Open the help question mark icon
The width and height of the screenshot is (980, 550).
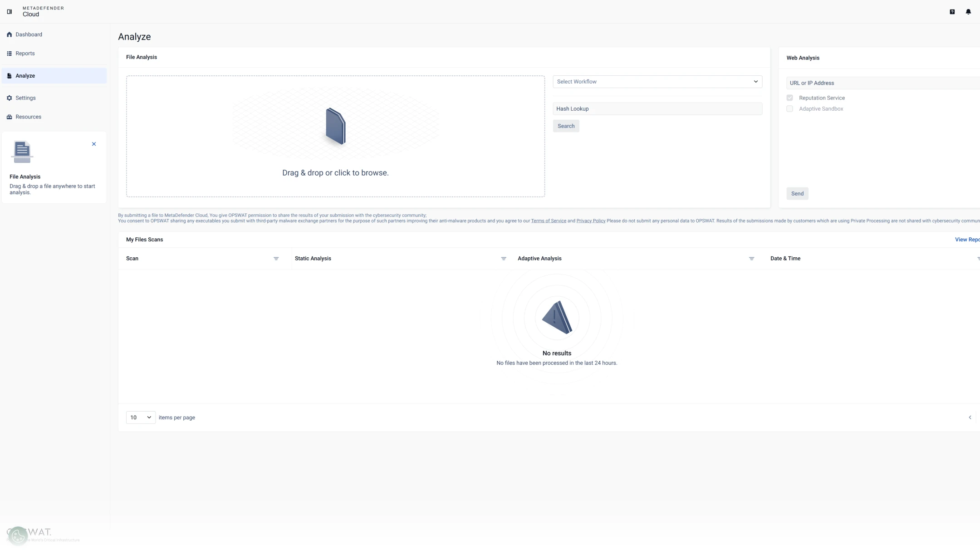952,12
